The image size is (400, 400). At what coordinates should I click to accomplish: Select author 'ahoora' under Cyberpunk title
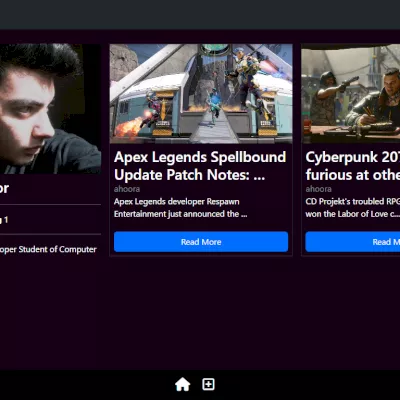318,189
